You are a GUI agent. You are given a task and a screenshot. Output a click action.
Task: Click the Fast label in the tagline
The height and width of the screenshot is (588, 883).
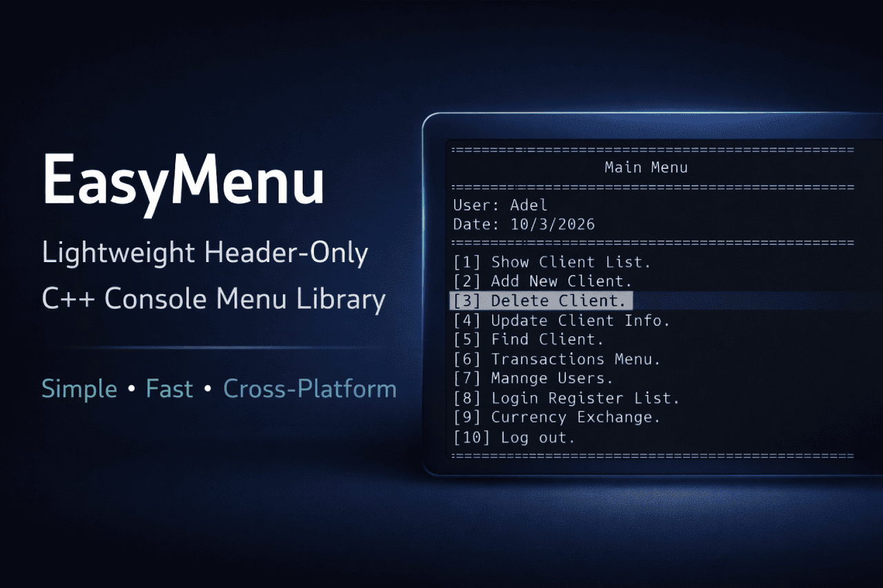169,388
